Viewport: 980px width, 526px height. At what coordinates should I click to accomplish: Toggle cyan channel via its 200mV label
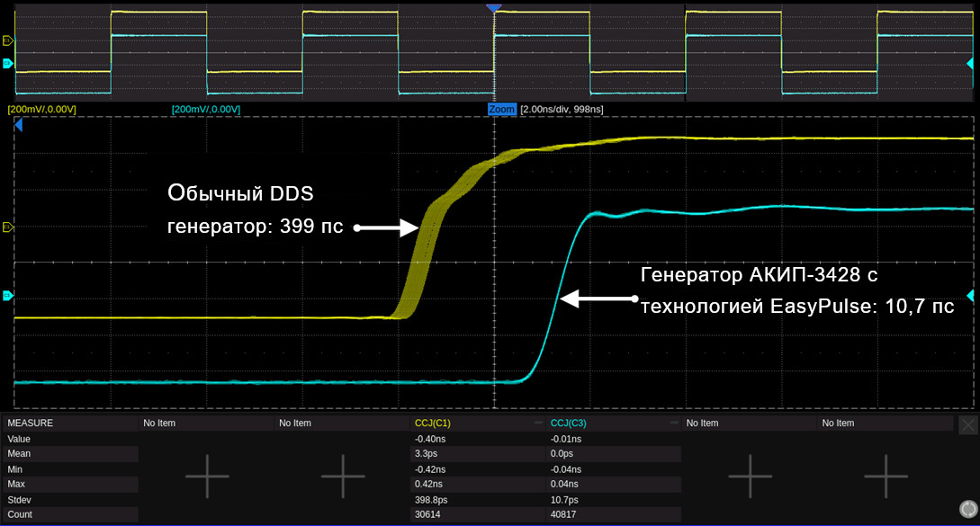pyautogui.click(x=205, y=109)
